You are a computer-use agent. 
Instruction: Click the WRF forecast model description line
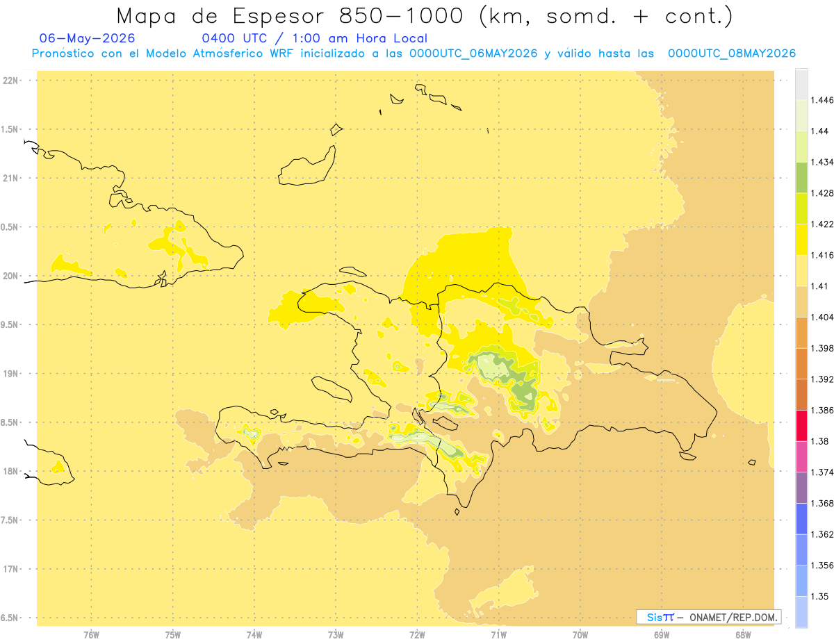414,53
